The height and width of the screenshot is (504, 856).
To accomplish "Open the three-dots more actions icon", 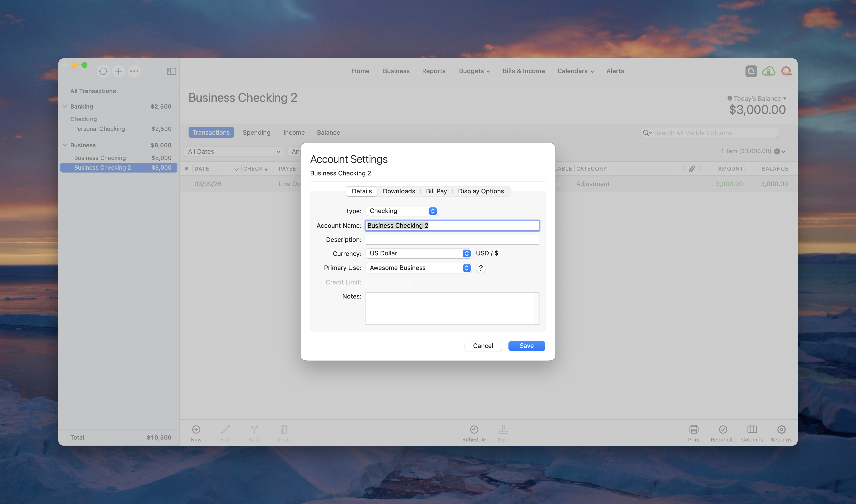I will coord(134,71).
